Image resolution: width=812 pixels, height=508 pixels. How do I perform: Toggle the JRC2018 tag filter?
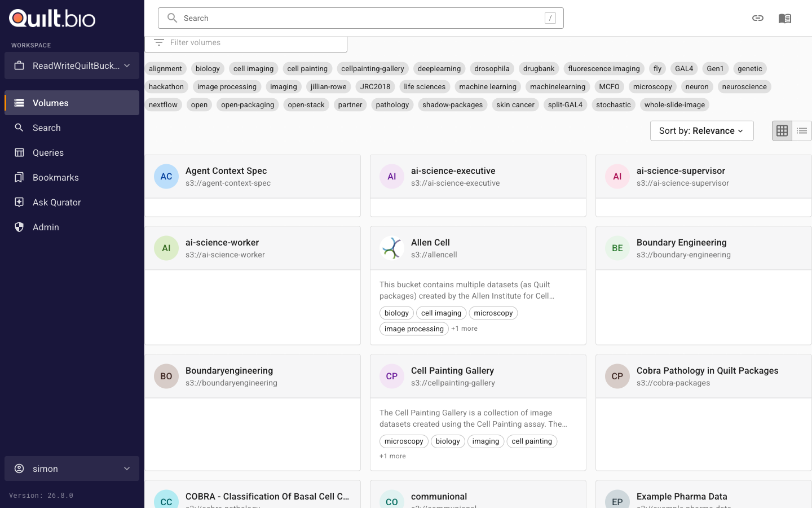(x=375, y=86)
